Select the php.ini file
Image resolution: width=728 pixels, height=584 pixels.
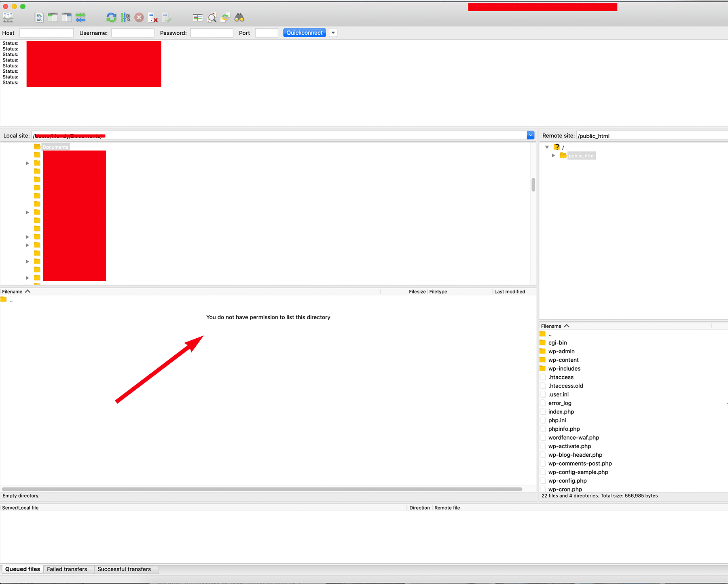557,420
